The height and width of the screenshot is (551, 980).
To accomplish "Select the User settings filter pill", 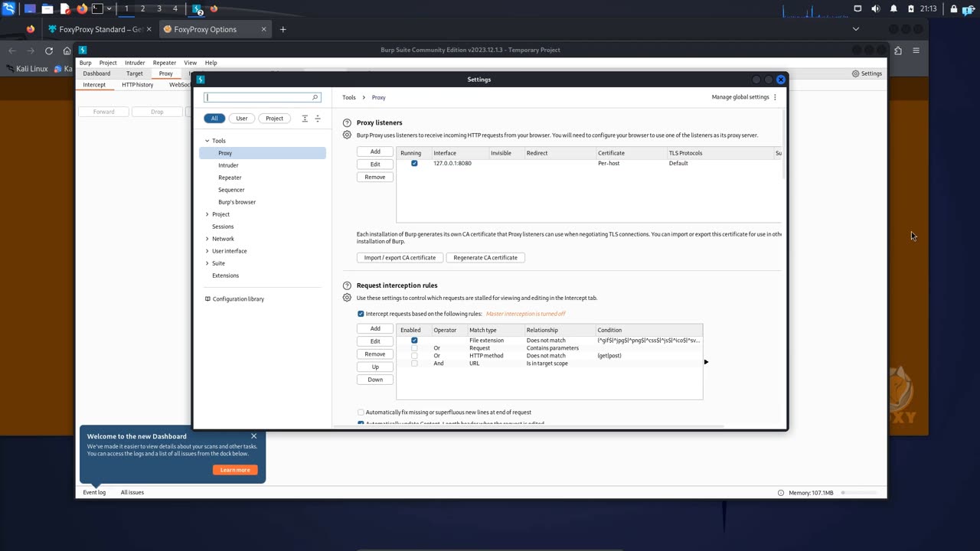I will (x=242, y=119).
